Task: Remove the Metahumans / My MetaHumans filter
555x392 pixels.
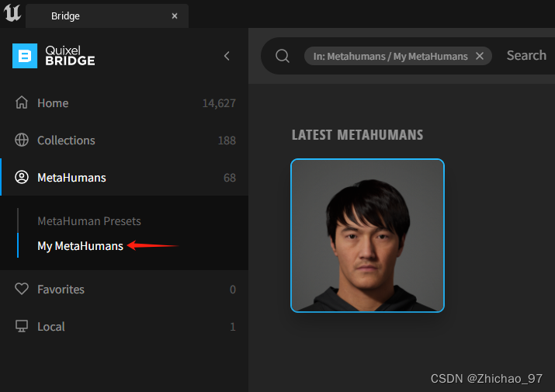Action: pyautogui.click(x=480, y=56)
